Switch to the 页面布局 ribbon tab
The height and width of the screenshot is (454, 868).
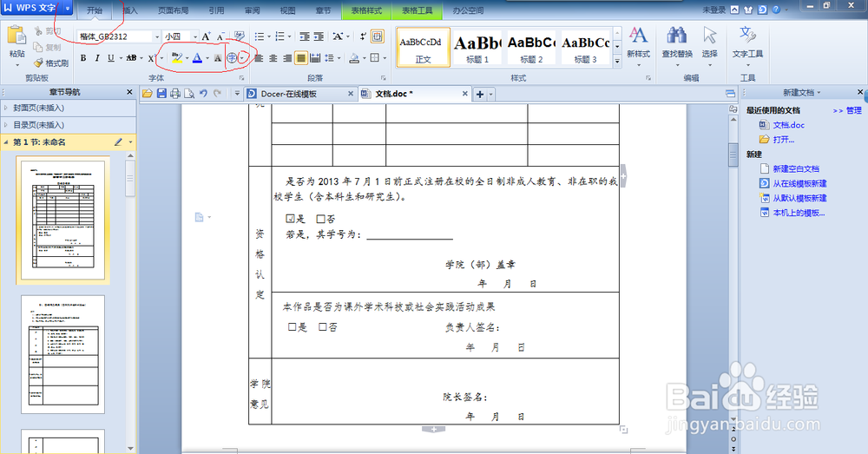point(173,10)
